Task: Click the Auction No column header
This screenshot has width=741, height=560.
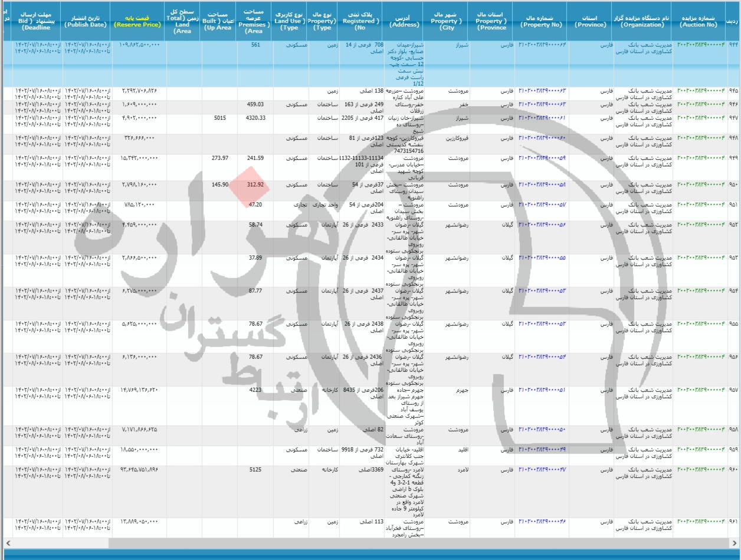Action: coord(698,21)
